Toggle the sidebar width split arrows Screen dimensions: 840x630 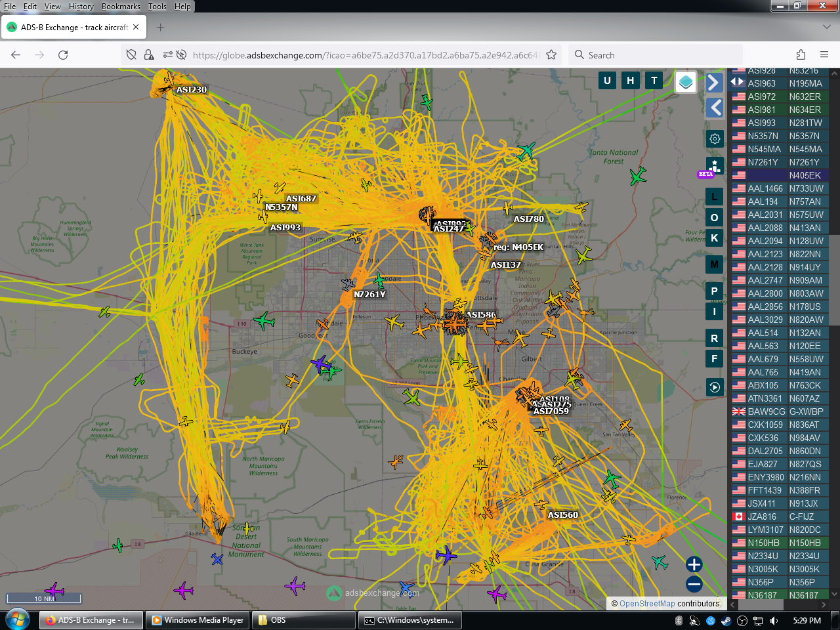[737, 82]
